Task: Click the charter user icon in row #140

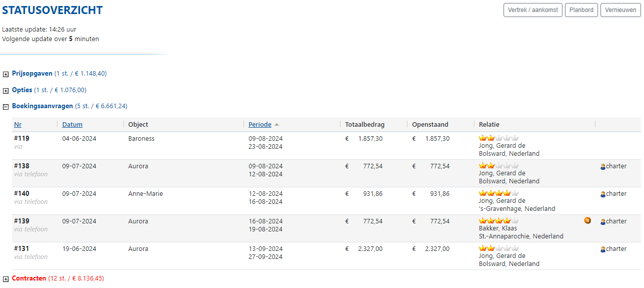Action: point(603,194)
